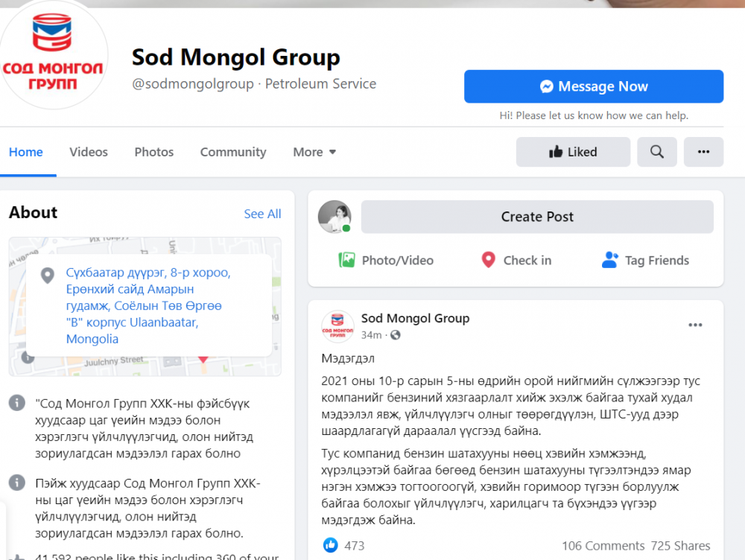Open the page address link on map
This screenshot has height=560, width=745.
[148, 305]
